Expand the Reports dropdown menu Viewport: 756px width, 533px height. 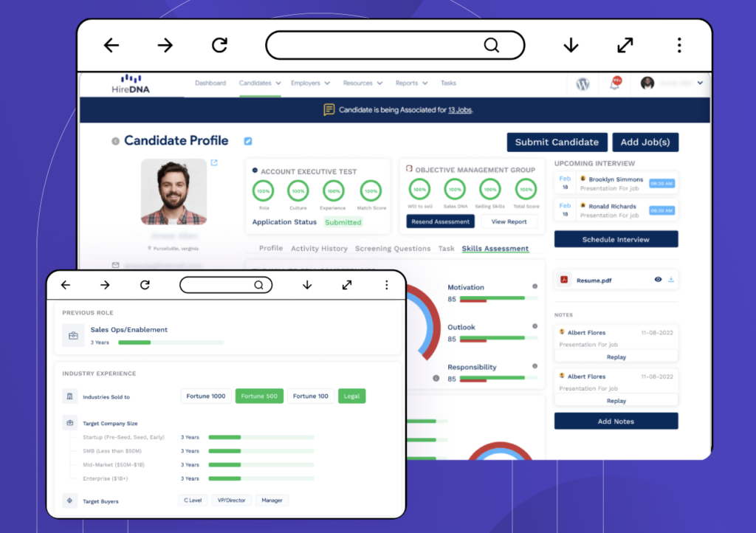[411, 83]
